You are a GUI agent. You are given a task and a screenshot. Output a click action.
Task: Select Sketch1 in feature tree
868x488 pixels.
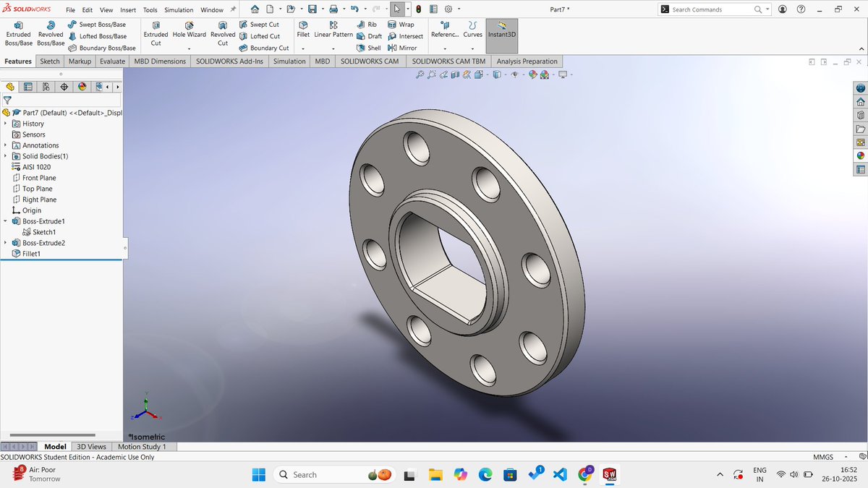39,232
